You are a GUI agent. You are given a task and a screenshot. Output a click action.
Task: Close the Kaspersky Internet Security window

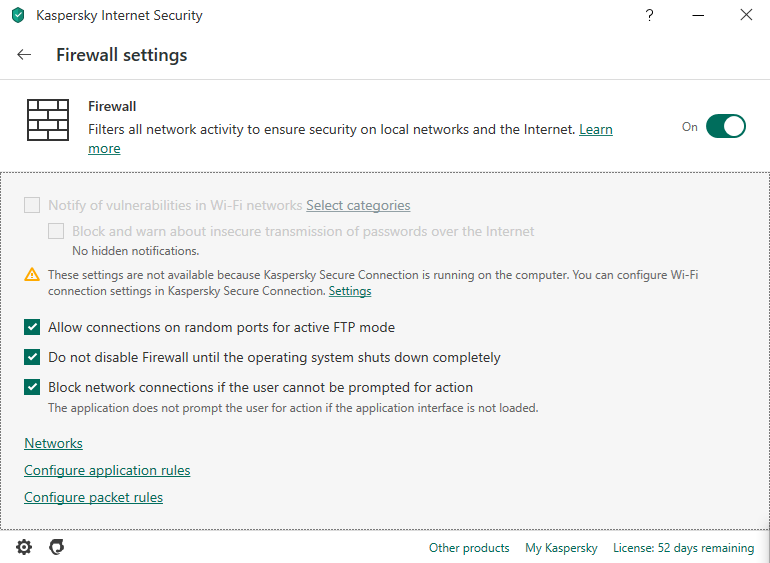click(x=746, y=15)
